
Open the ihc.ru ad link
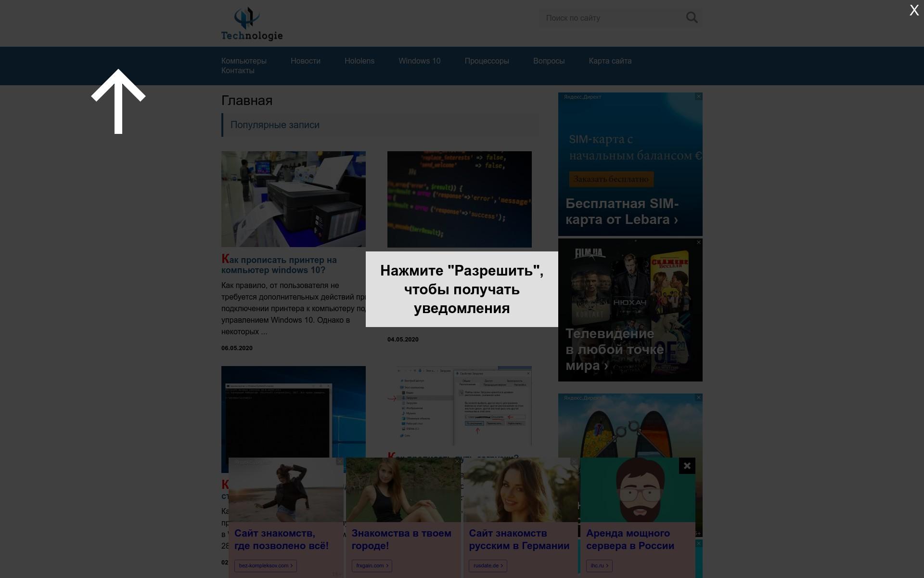(x=599, y=565)
